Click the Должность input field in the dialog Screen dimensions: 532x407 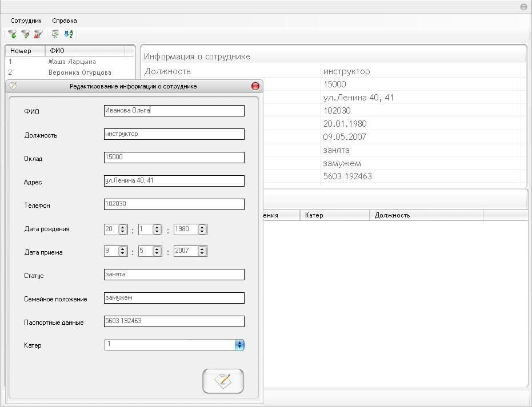click(174, 134)
